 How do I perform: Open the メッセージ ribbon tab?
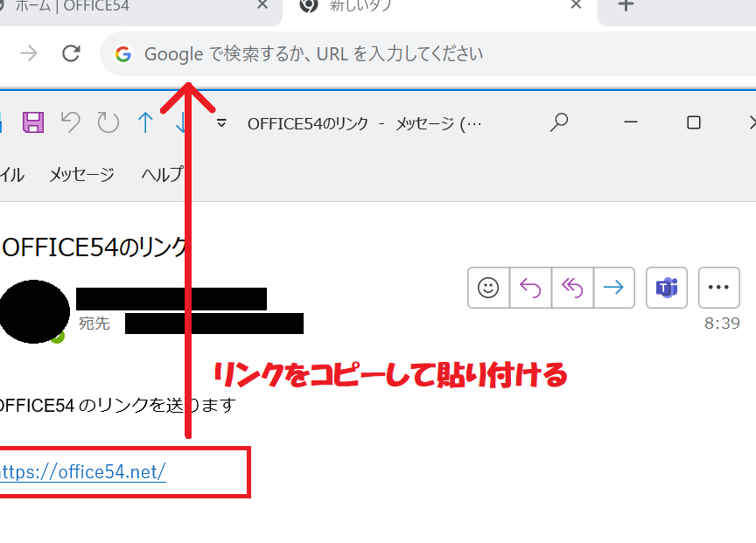[x=81, y=175]
